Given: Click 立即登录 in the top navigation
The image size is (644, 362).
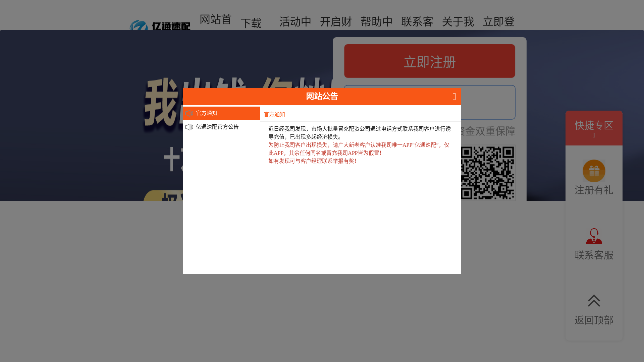Looking at the screenshot, I should (x=499, y=22).
